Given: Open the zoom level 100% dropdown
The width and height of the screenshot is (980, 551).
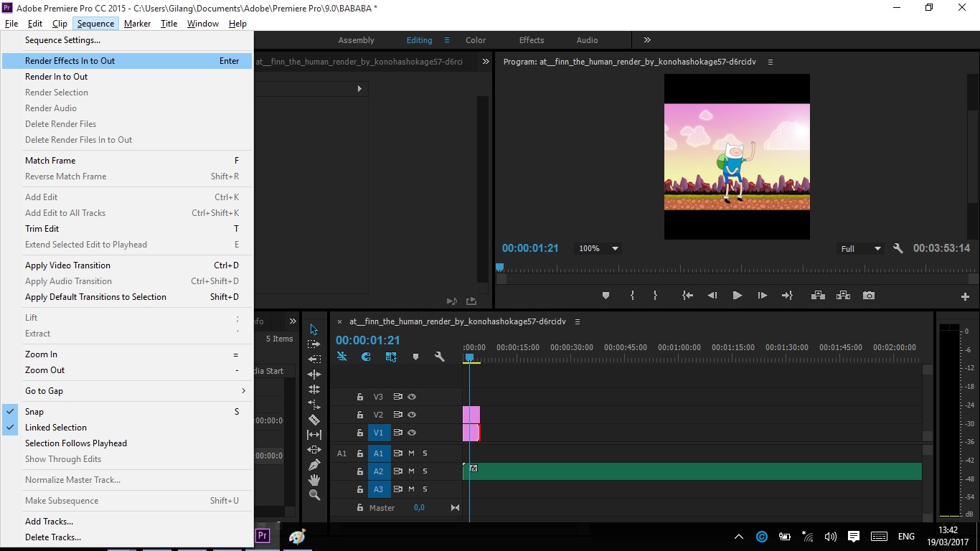Looking at the screenshot, I should click(x=598, y=248).
